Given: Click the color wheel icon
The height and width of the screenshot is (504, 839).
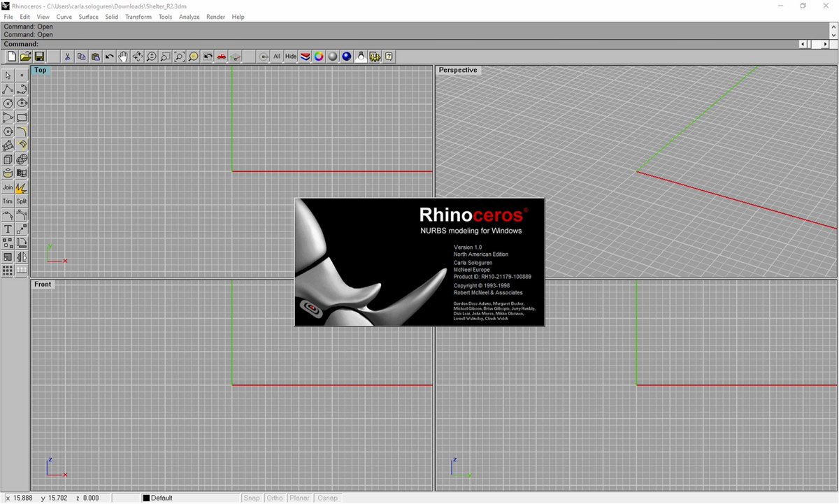Looking at the screenshot, I should click(x=319, y=57).
